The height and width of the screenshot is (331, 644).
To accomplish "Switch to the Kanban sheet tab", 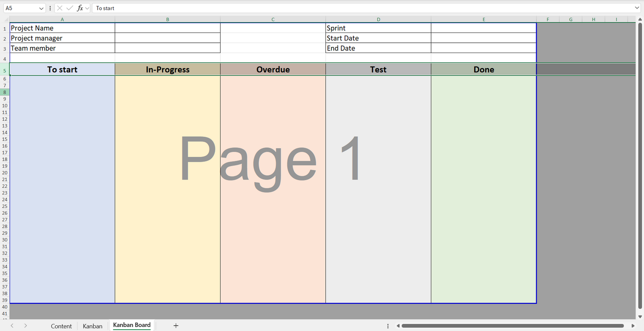I will coord(92,326).
